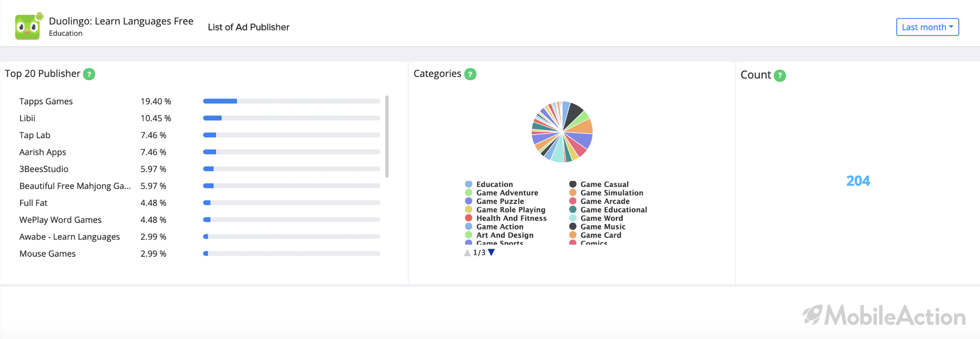Toggle Education legend swatch
Image resolution: width=980 pixels, height=339 pixels.
coord(469,184)
